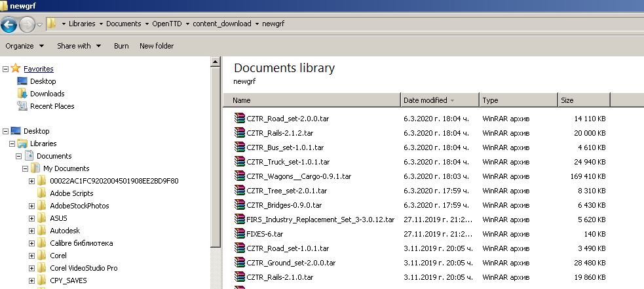Click the ASUS folder icon
This screenshot has height=289, width=644.
pyautogui.click(x=41, y=218)
